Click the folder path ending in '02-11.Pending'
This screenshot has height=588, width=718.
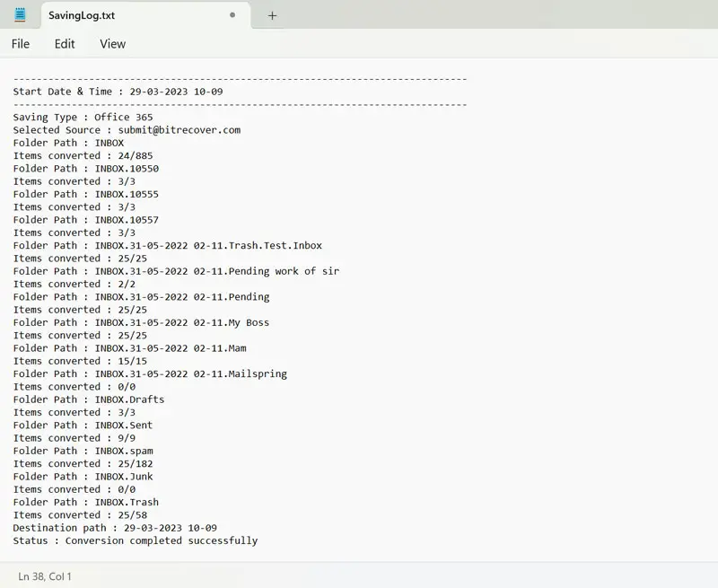coord(141,297)
